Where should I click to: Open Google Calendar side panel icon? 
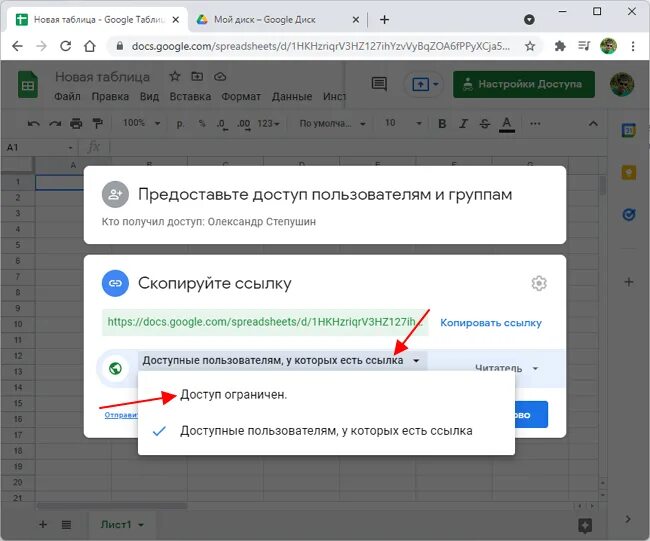(x=629, y=131)
